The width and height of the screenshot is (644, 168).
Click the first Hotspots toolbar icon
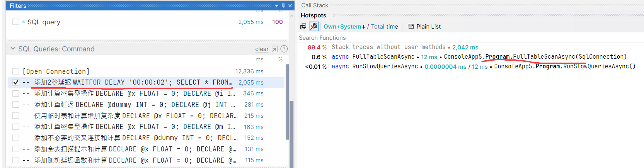click(x=303, y=27)
